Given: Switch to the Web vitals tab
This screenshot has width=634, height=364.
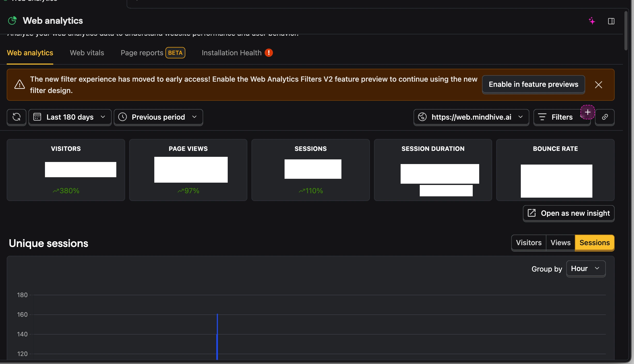Looking at the screenshot, I should coord(87,53).
